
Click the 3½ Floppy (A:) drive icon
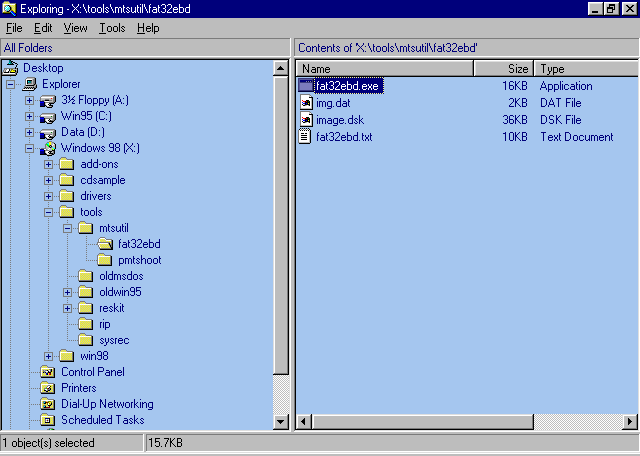coord(48,101)
